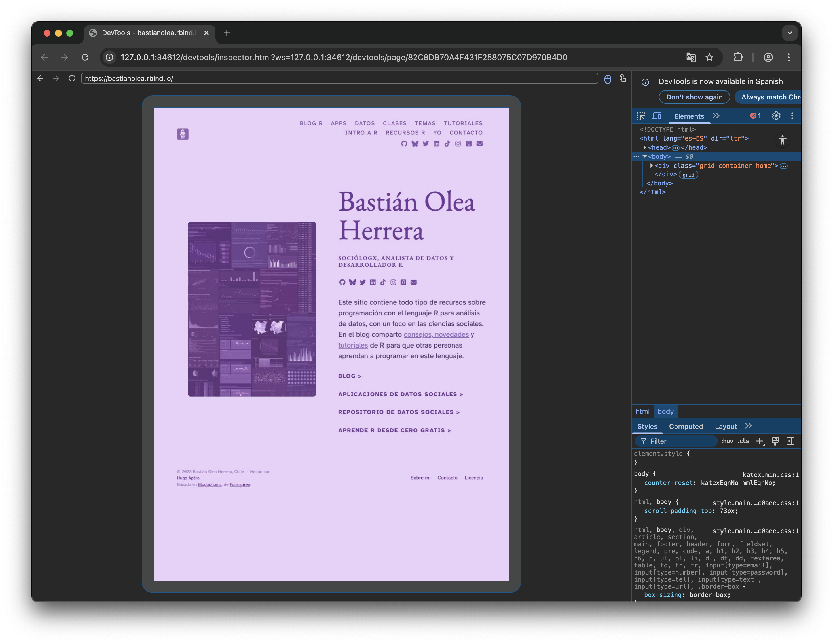Click the counter-reset property name

(x=668, y=483)
